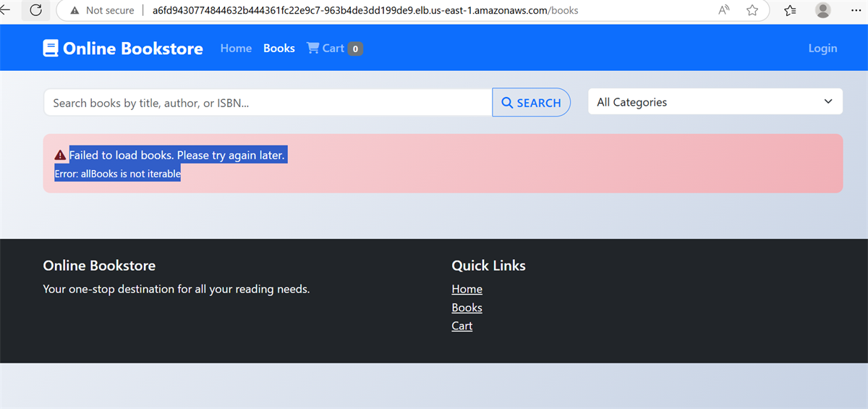The height and width of the screenshot is (409, 868).
Task: Go to Home in navigation bar
Action: [236, 48]
